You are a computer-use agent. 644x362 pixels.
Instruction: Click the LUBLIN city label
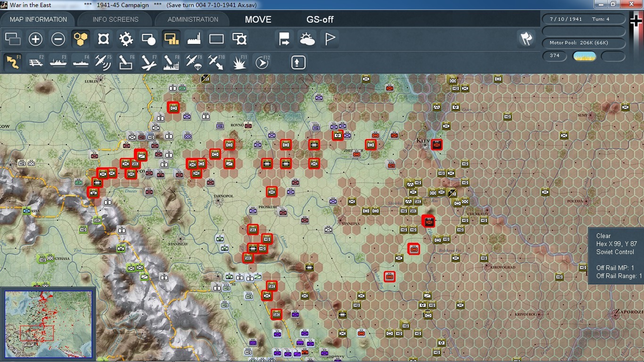click(92, 81)
